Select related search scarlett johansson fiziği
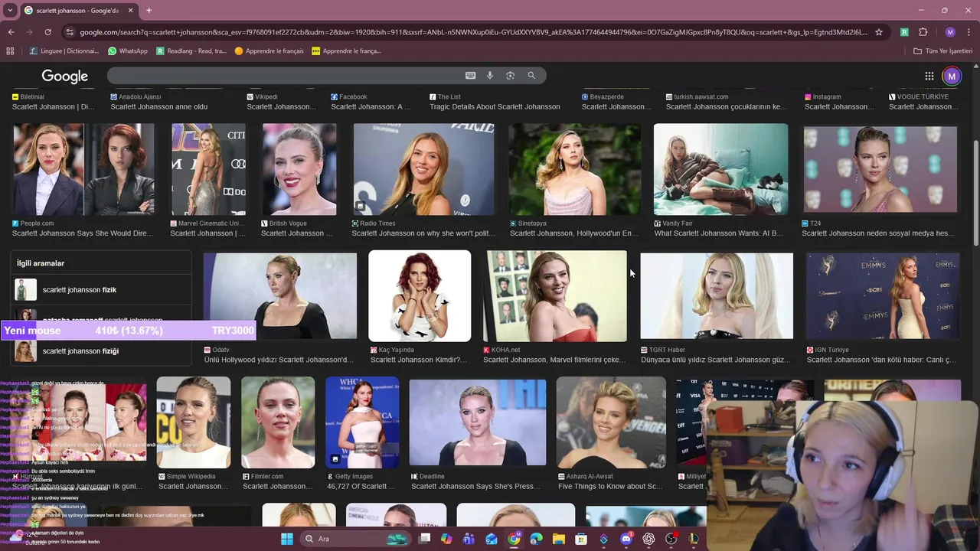Image resolution: width=980 pixels, height=551 pixels. tap(100, 351)
